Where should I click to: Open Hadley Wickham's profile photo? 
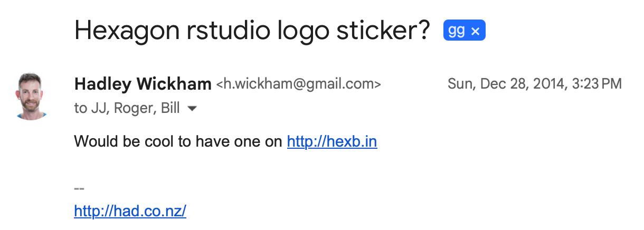pyautogui.click(x=32, y=96)
